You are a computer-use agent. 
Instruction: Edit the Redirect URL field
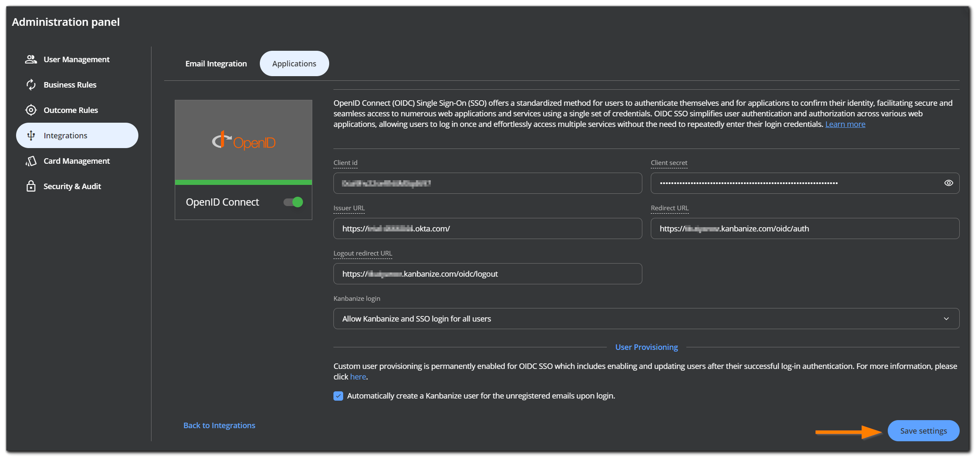tap(805, 228)
